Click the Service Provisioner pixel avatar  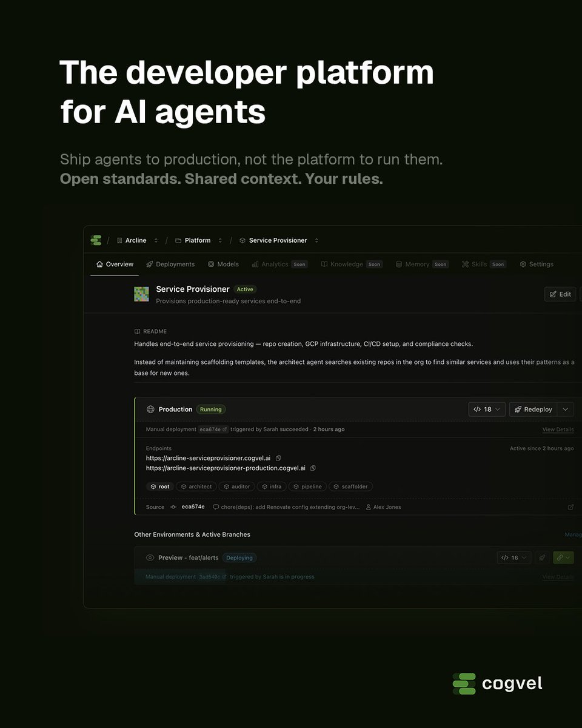coord(141,294)
